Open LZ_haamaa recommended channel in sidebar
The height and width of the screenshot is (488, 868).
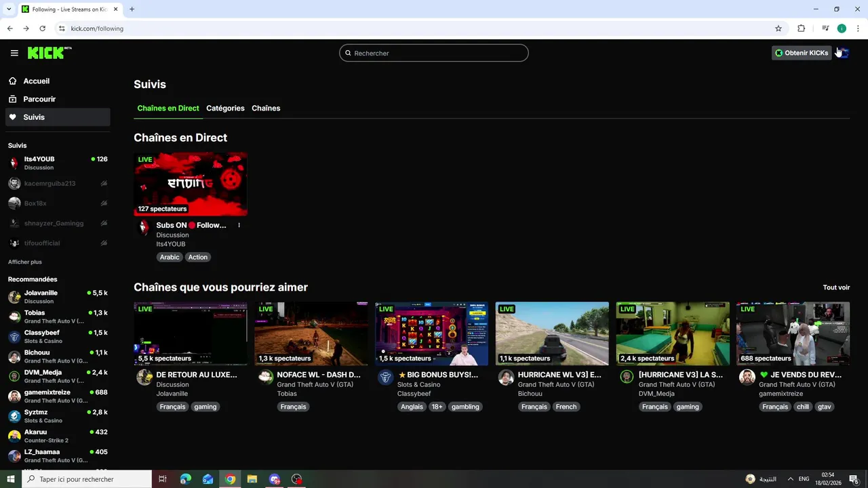pos(58,455)
